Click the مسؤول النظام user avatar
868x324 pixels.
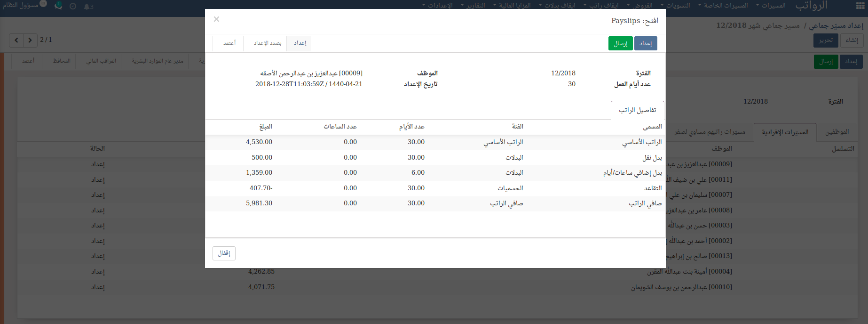click(x=43, y=4)
